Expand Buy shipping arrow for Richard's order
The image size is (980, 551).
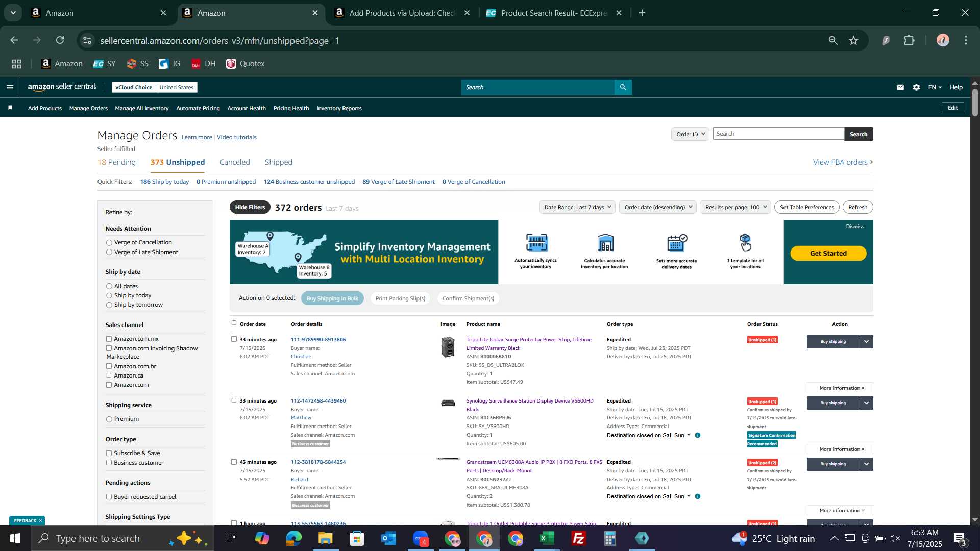point(867,464)
